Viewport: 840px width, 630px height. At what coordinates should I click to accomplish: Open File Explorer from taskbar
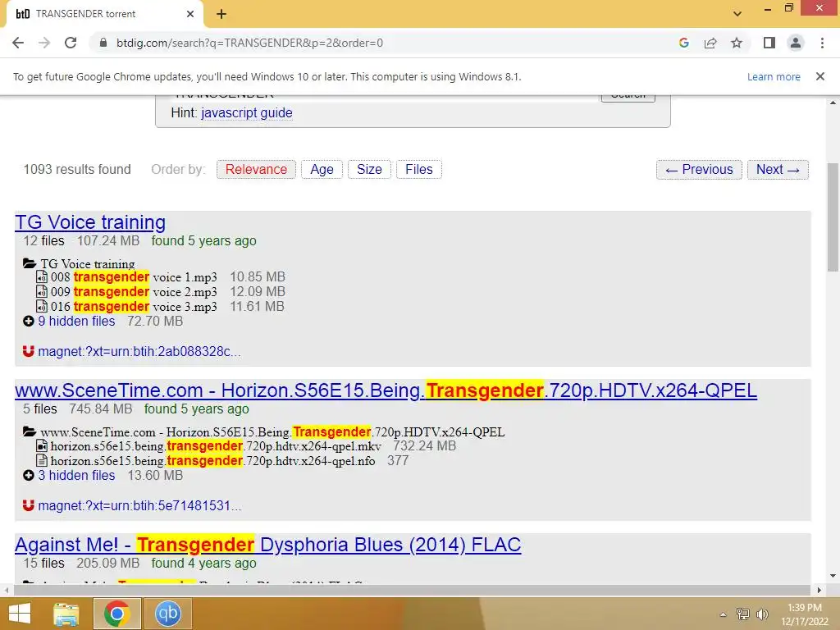66,614
